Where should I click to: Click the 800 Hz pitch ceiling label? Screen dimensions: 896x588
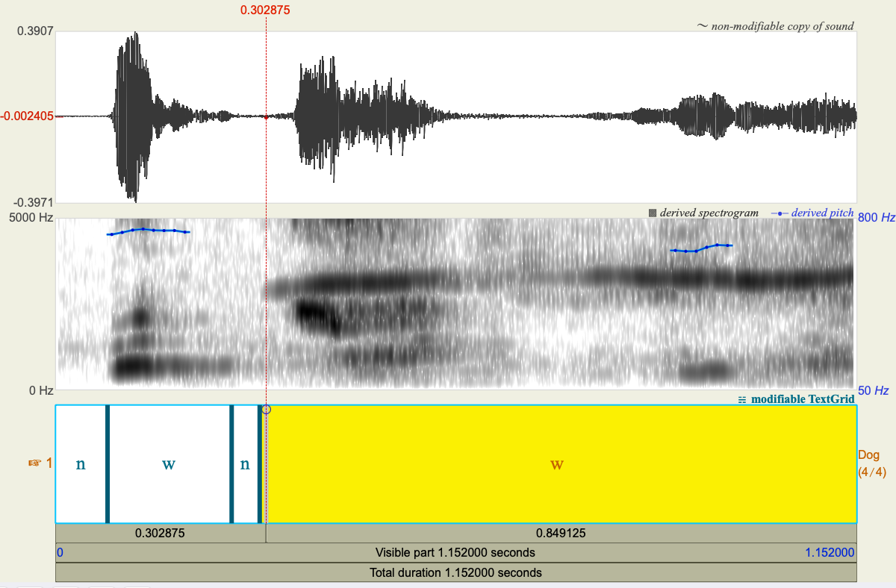tap(875, 217)
